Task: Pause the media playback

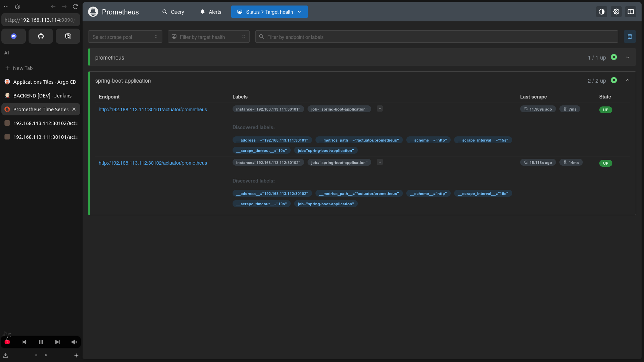Action: (x=41, y=342)
